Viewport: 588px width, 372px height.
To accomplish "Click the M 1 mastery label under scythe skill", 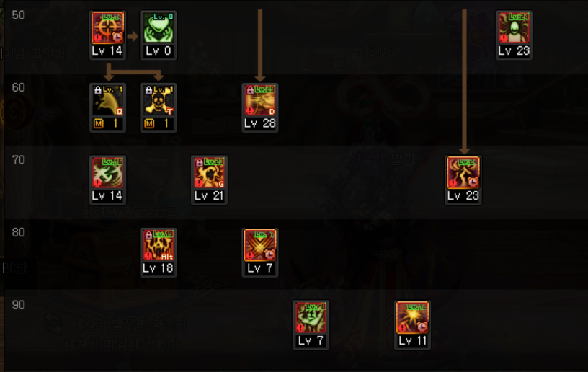I will point(107,123).
